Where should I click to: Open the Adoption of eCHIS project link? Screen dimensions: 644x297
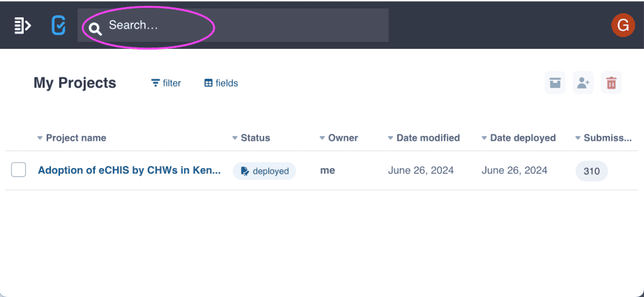[130, 170]
